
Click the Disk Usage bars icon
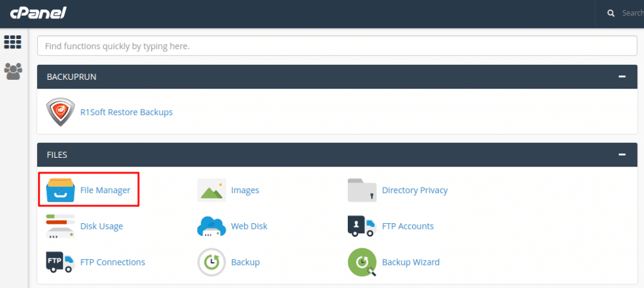[60, 226]
